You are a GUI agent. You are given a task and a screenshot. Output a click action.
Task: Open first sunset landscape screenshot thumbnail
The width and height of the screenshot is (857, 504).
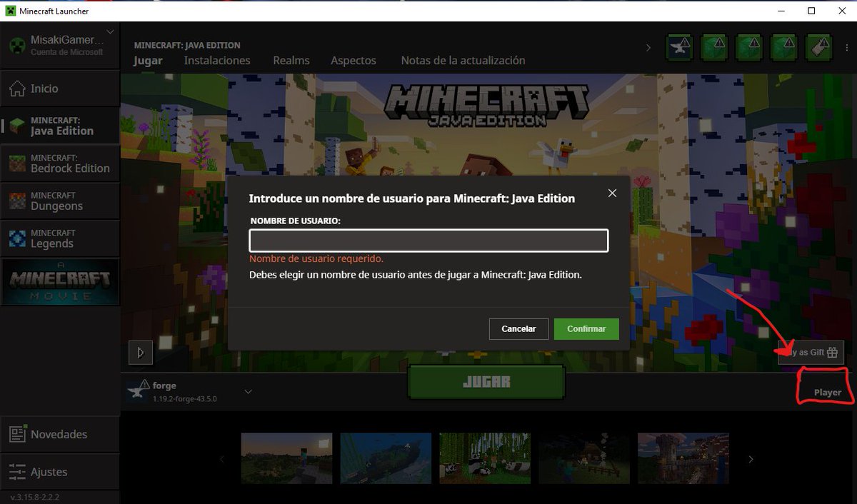[286, 458]
